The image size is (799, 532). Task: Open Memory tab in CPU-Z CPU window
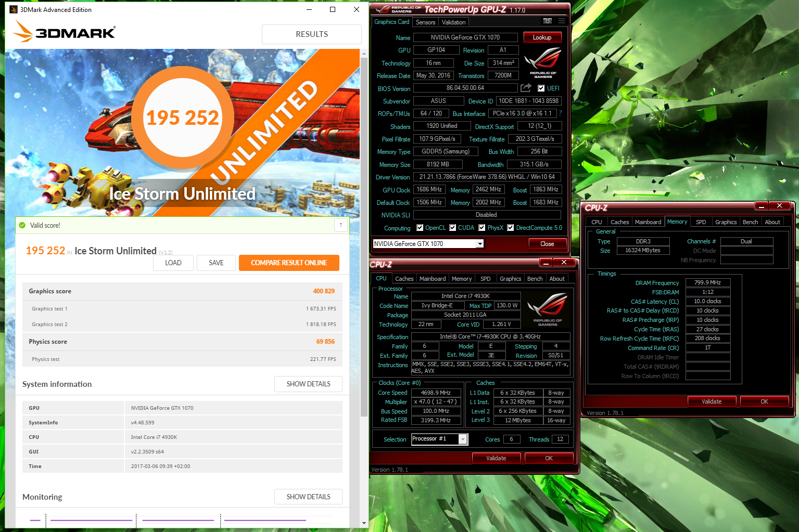click(462, 279)
